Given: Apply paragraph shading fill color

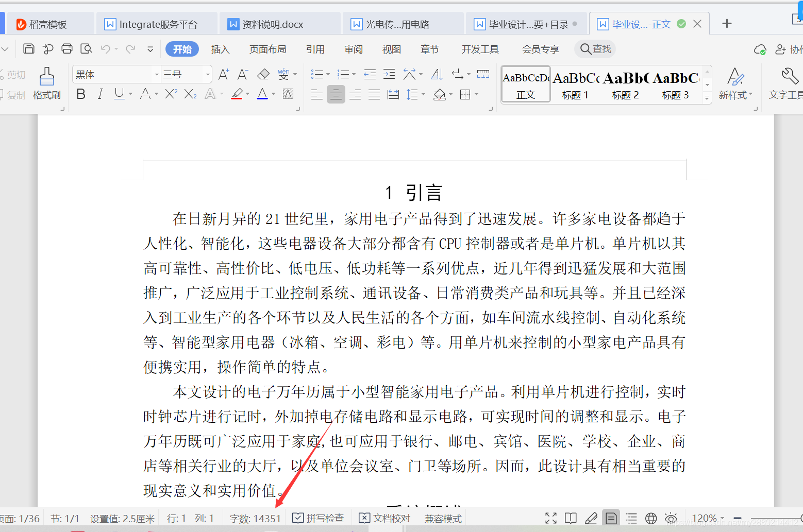Looking at the screenshot, I should pos(440,94).
